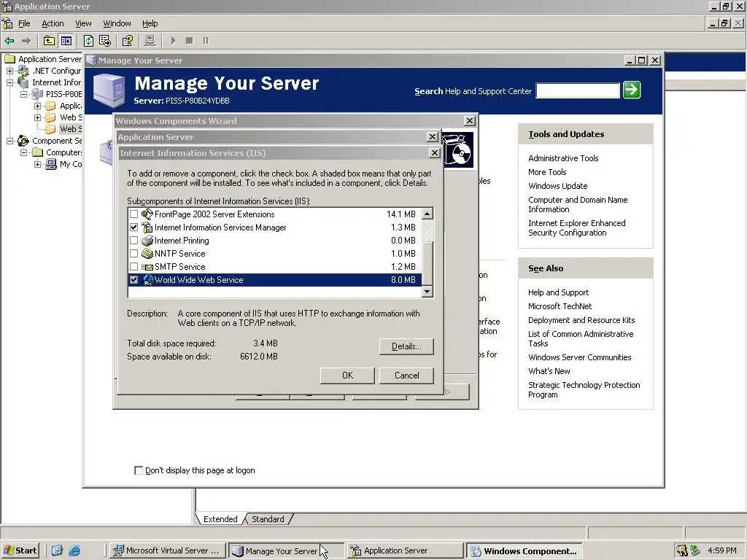Image resolution: width=747 pixels, height=560 pixels.
Task: Click the Internet Printing printer icon
Action: point(147,241)
